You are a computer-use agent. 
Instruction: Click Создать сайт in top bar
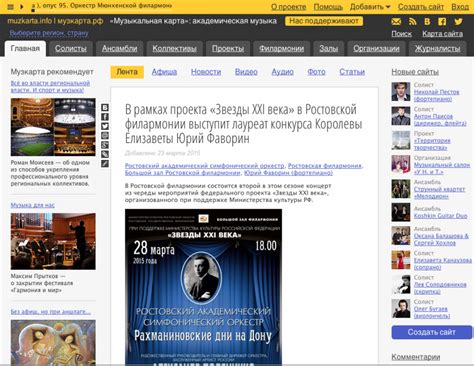(x=421, y=7)
